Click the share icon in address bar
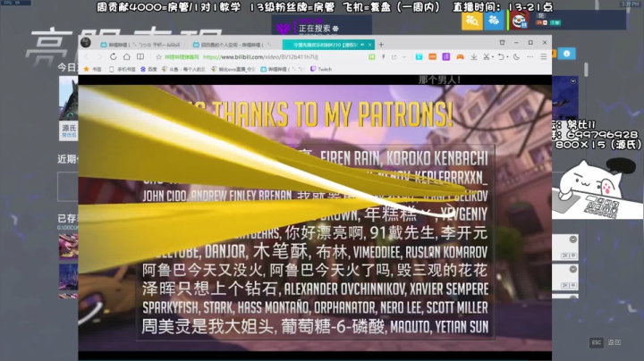644x361 pixels. (394, 57)
